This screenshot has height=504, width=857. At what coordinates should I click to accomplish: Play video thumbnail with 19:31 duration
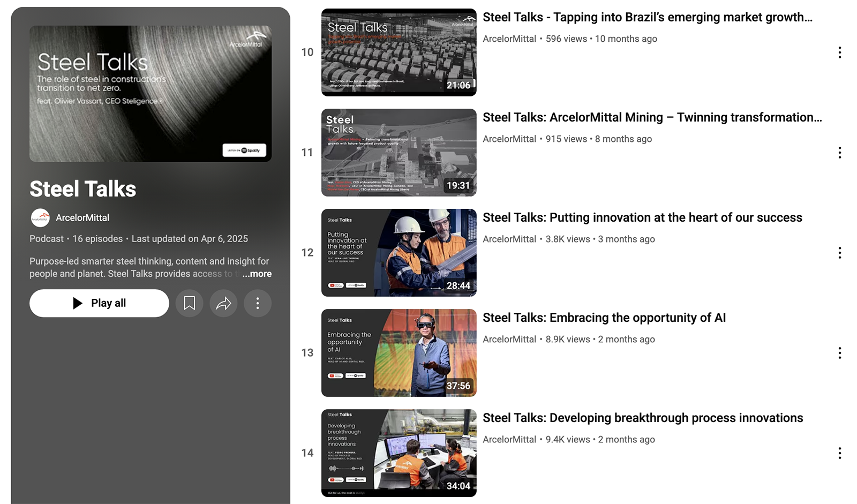(399, 153)
